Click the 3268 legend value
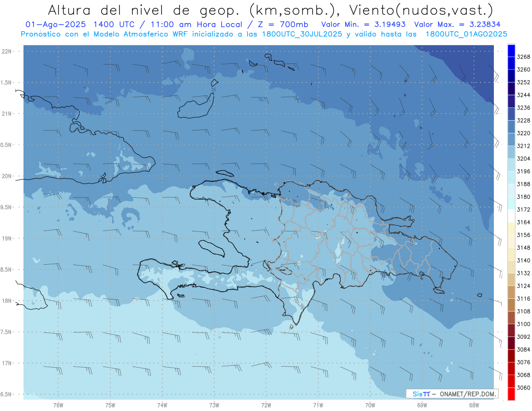This screenshot has width=532, height=411. tap(524, 57)
